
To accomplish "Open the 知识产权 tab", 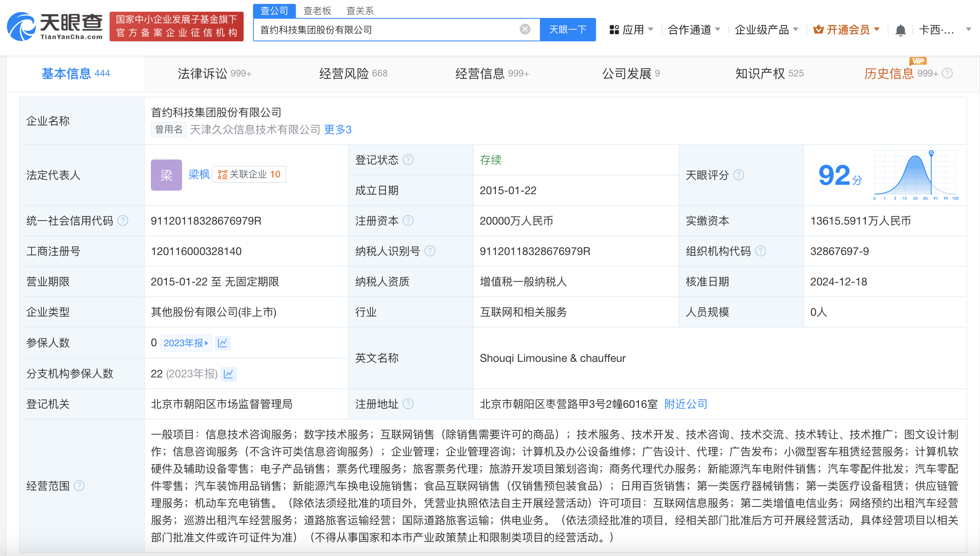I will pyautogui.click(x=769, y=73).
